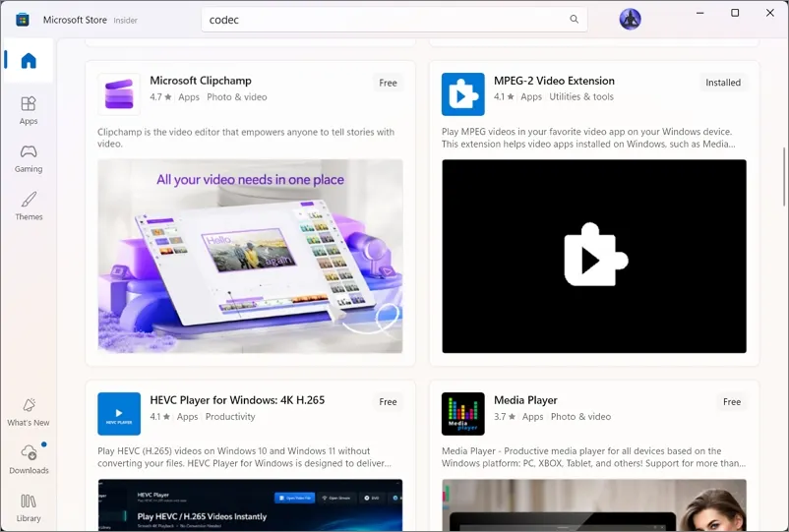Click the vertical scrollbar thumb
Screen dimensions: 789x532
click(x=783, y=176)
